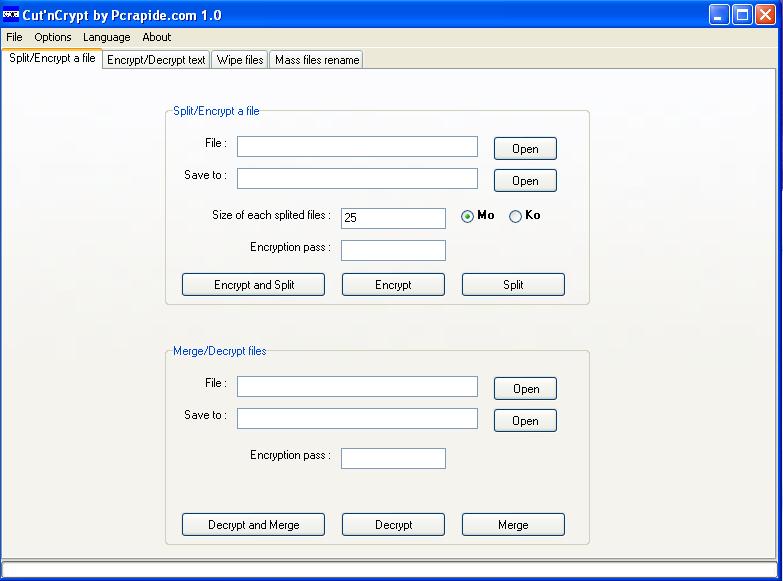Click the Merge button
The height and width of the screenshot is (581, 783).
coord(513,524)
